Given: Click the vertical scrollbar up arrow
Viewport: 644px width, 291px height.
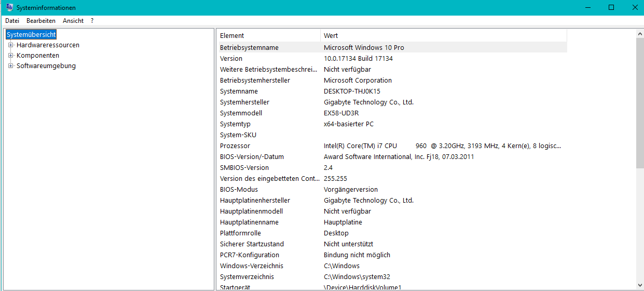Looking at the screenshot, I should click(x=640, y=34).
